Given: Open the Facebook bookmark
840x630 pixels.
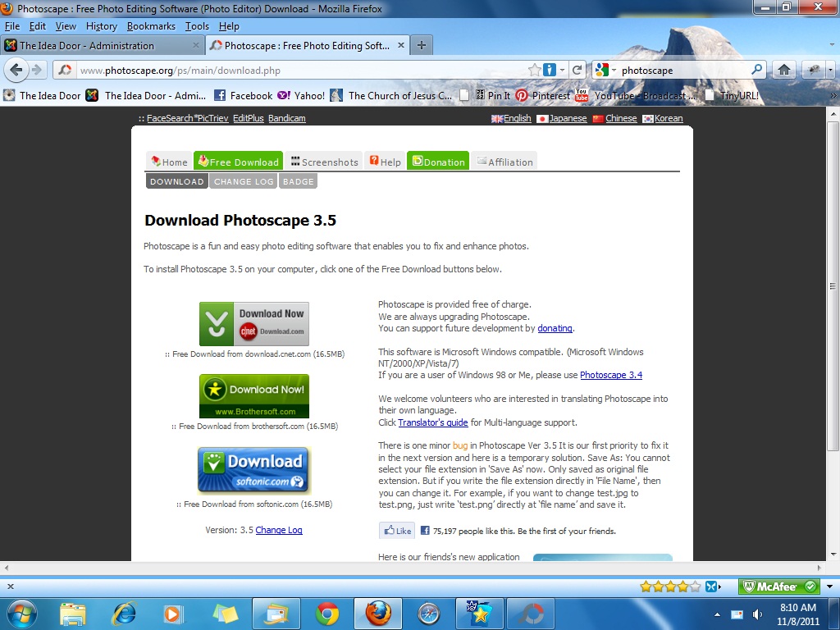Looking at the screenshot, I should point(244,95).
